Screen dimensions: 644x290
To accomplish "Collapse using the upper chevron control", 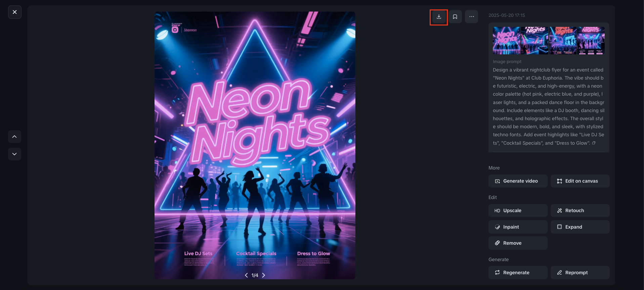I will (x=14, y=137).
